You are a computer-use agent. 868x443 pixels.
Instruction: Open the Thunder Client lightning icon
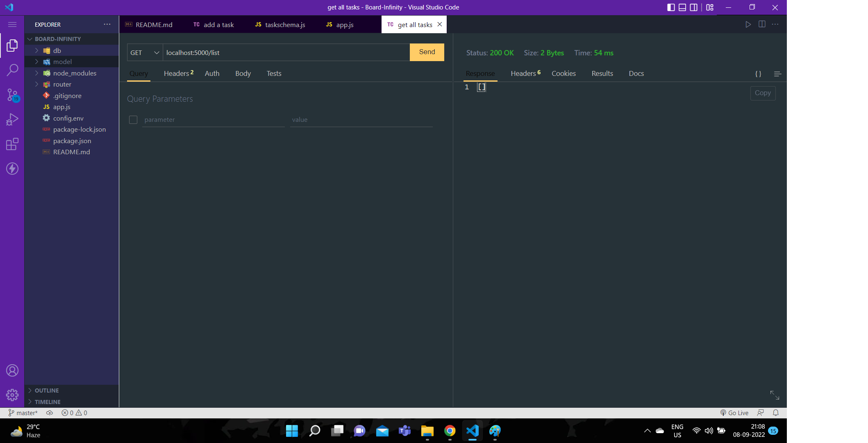(x=12, y=169)
